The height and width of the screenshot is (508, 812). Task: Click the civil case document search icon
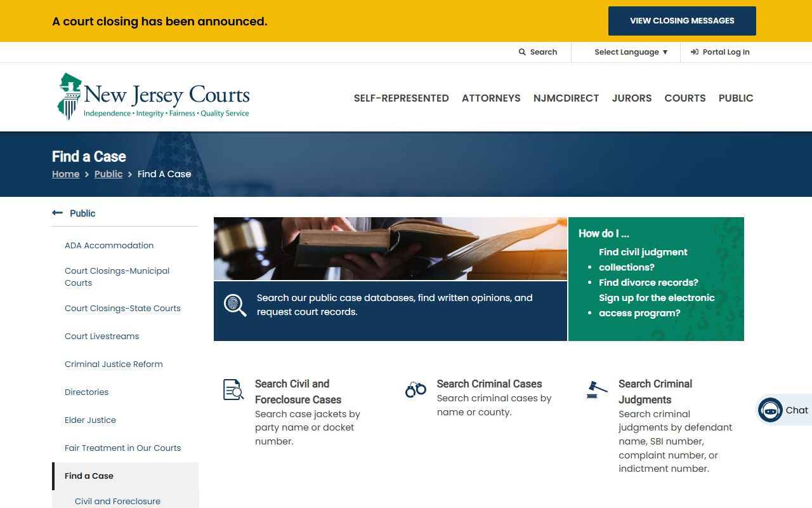(x=233, y=389)
